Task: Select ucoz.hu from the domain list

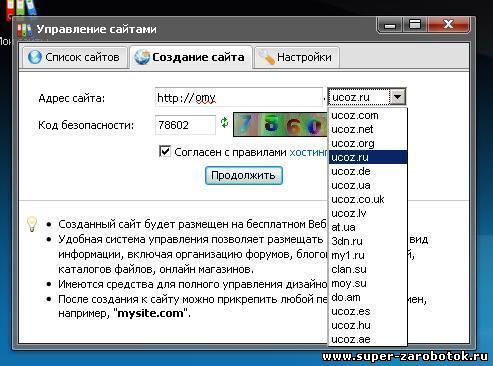Action: point(368,325)
